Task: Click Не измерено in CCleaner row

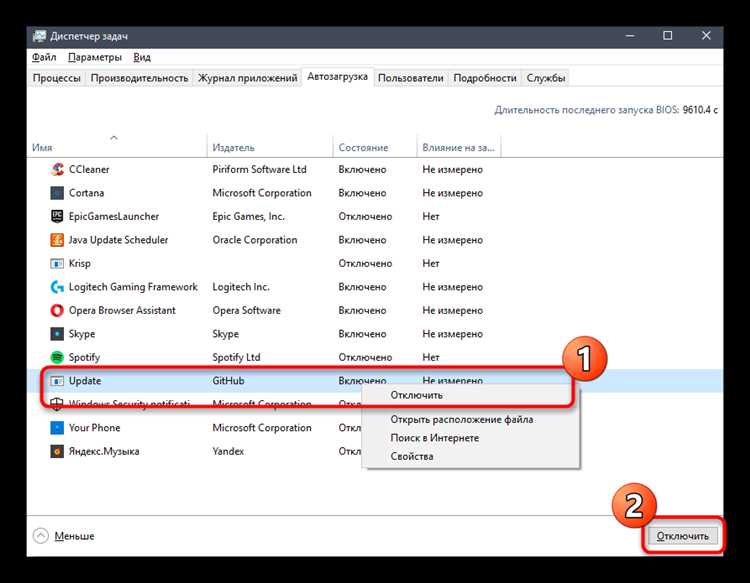Action: [x=452, y=169]
